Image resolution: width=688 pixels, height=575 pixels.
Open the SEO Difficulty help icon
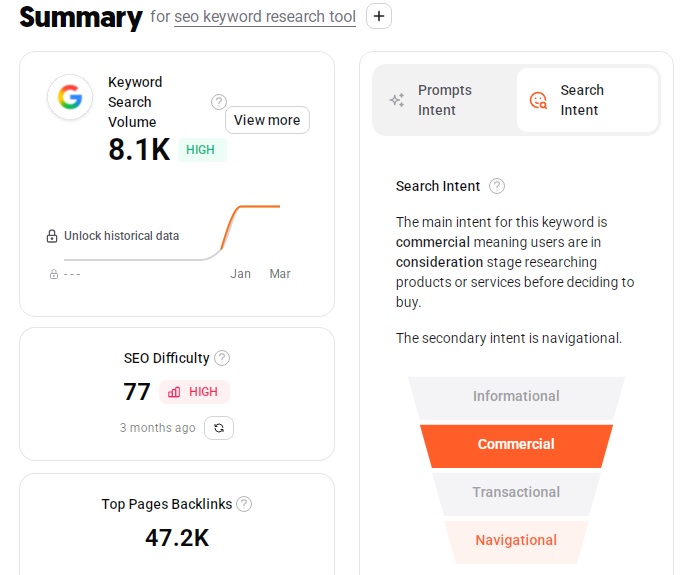point(222,358)
